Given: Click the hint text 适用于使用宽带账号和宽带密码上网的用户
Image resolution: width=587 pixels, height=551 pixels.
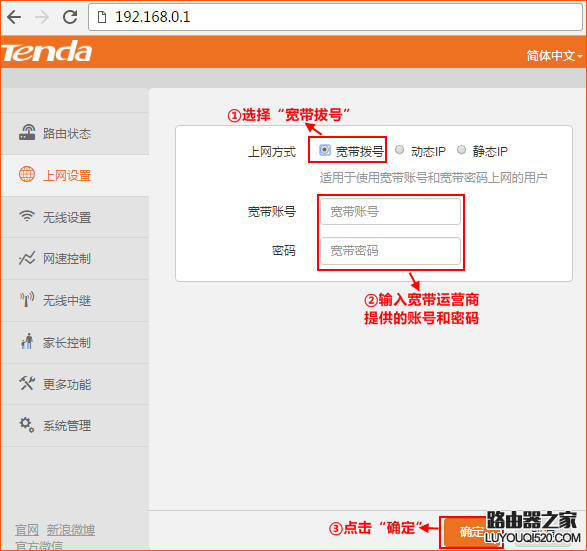Looking at the screenshot, I should (x=433, y=178).
